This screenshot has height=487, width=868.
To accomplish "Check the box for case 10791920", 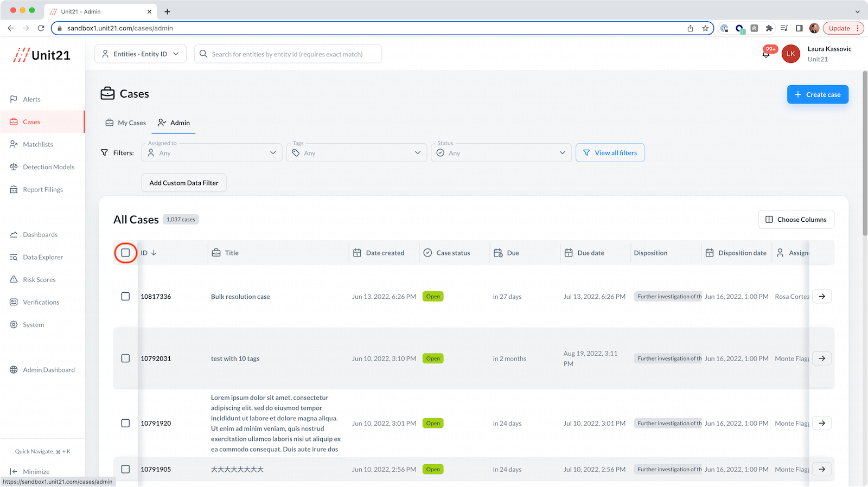I will coord(125,423).
